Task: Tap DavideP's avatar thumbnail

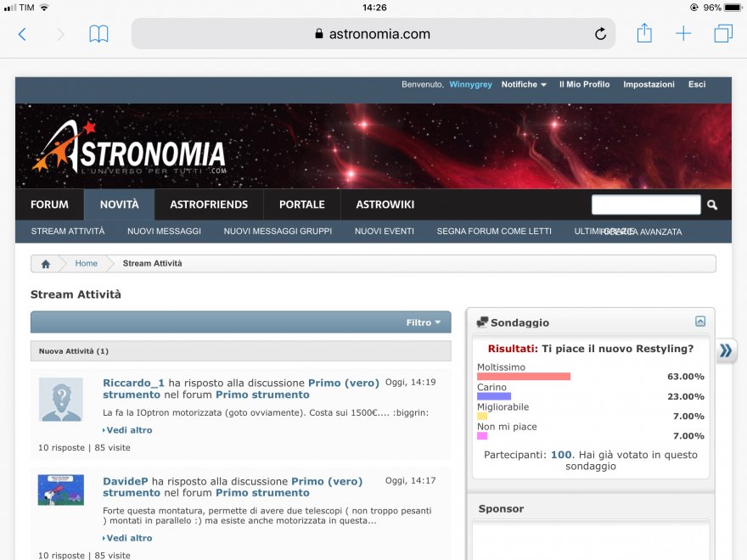Action: point(61,490)
